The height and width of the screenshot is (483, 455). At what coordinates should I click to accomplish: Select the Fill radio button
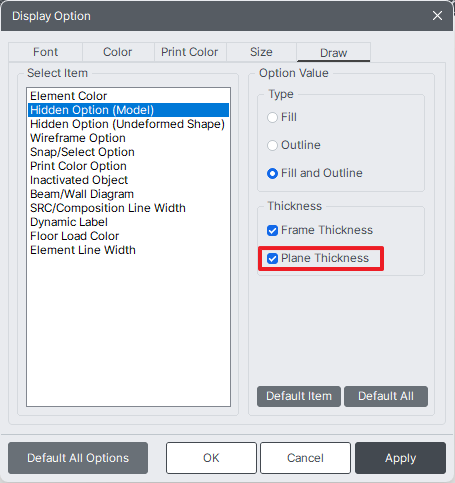[x=272, y=117]
